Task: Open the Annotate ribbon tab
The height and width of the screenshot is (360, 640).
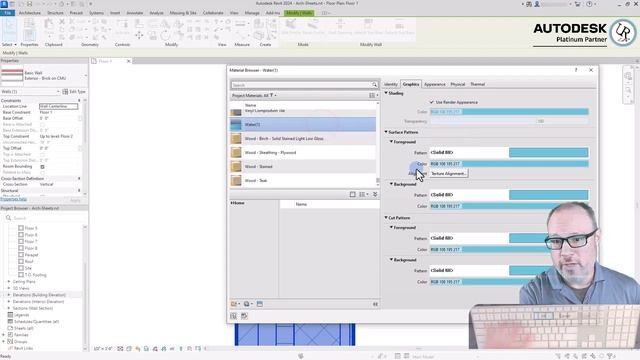Action: (x=135, y=13)
